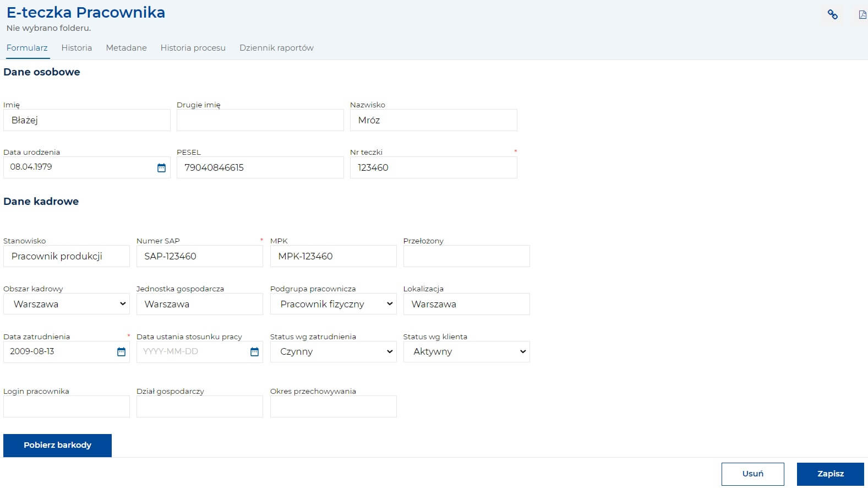
Task: Click the Dział gospodarczy field
Action: pyautogui.click(x=200, y=406)
